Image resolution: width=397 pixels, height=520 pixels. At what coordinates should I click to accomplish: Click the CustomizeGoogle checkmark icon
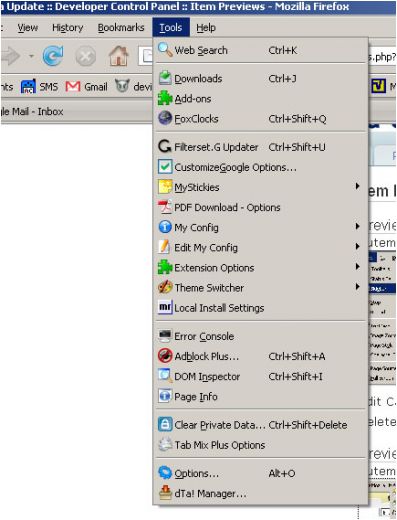pos(165,167)
